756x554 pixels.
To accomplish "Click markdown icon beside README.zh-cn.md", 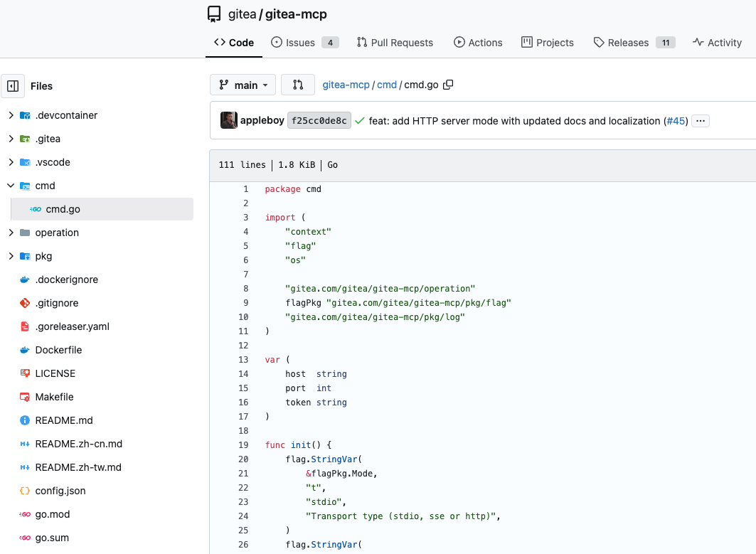I will pyautogui.click(x=25, y=444).
